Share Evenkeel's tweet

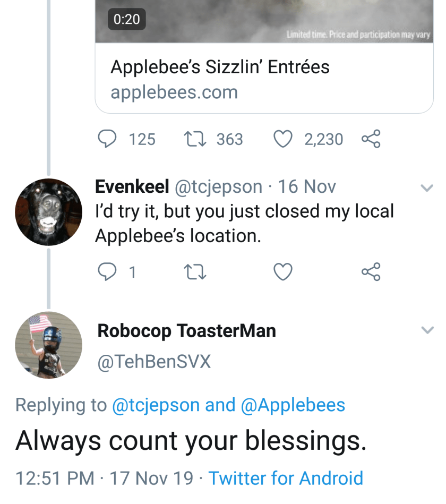pyautogui.click(x=371, y=272)
